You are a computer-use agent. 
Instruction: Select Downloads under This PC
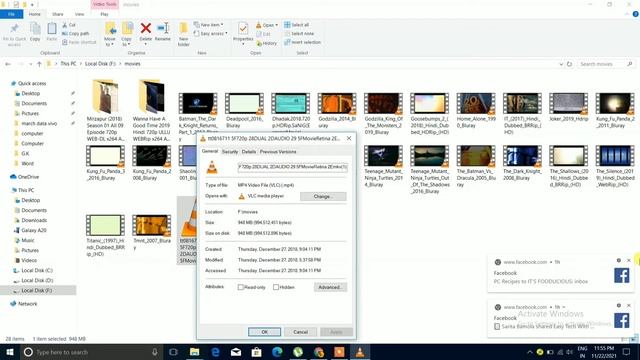[x=34, y=220]
